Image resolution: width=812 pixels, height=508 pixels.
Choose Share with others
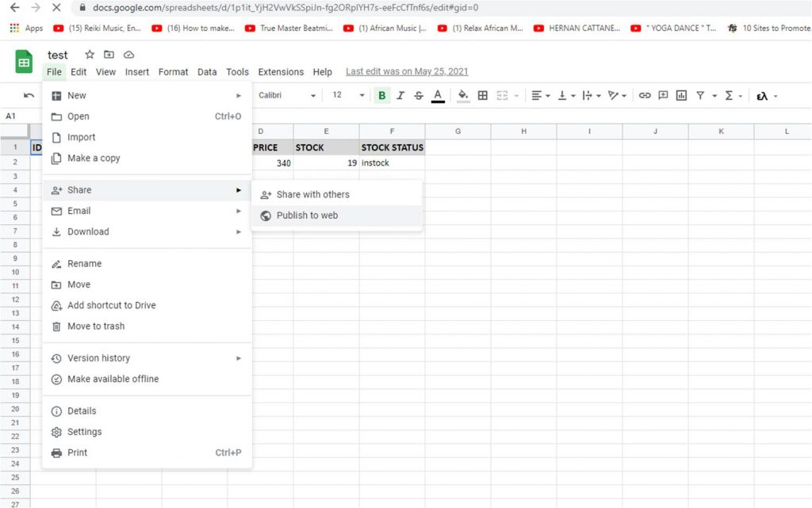pos(336,194)
